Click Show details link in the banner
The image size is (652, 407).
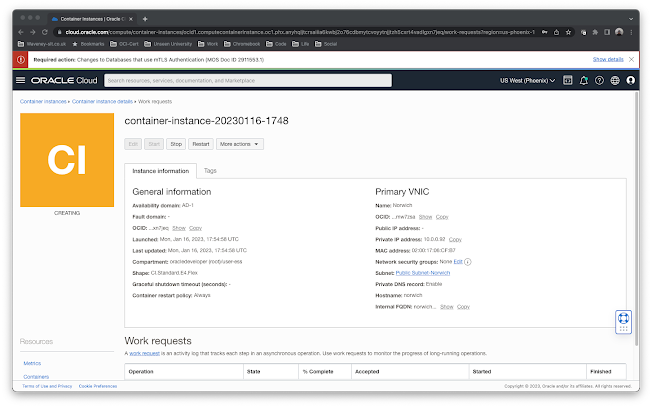click(x=608, y=59)
